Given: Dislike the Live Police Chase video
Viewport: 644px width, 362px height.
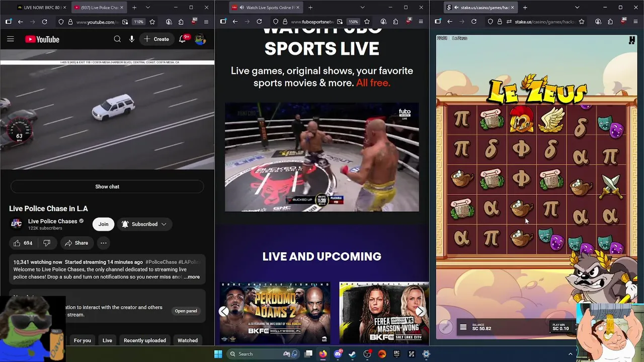Looking at the screenshot, I should [47, 243].
